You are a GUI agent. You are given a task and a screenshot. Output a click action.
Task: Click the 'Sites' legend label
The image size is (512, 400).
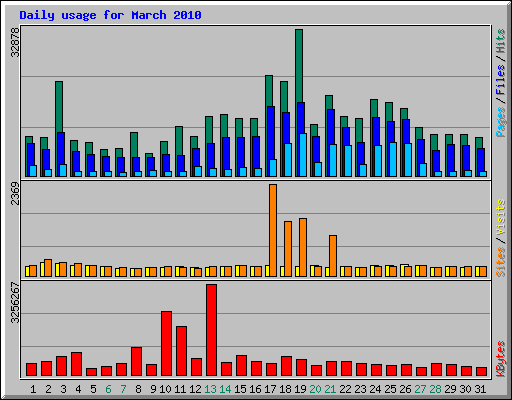(x=501, y=262)
